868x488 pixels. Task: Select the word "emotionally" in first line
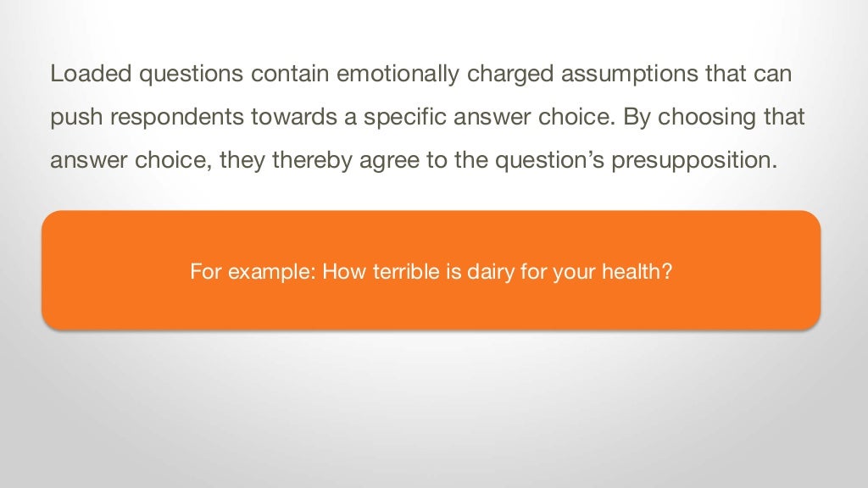click(x=398, y=75)
